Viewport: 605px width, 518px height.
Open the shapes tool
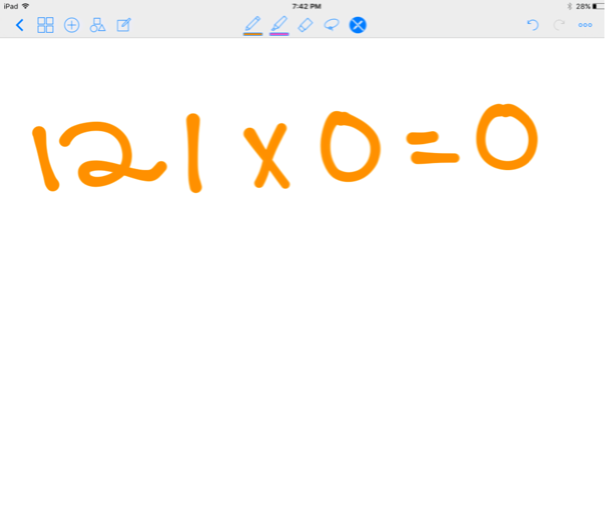coord(98,25)
